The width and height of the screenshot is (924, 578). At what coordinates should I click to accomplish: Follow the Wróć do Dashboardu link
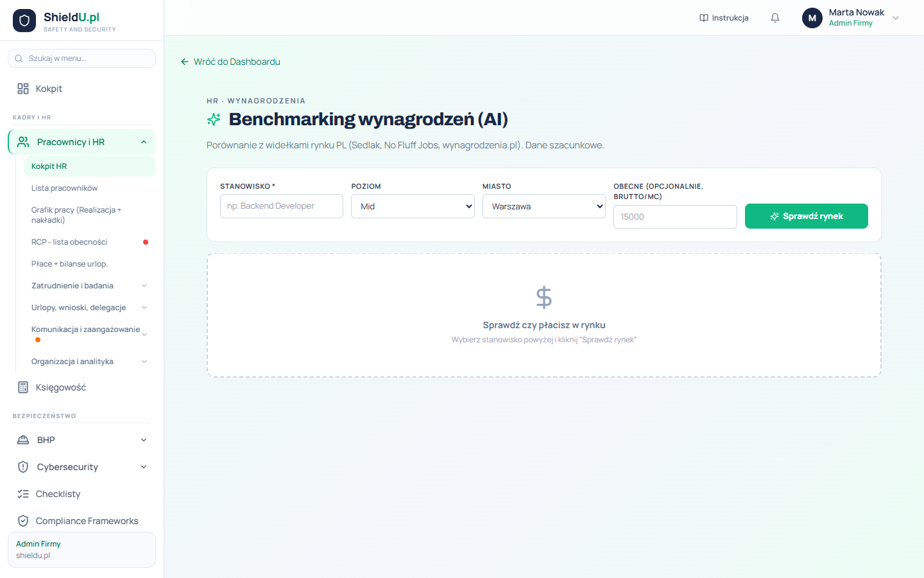pyautogui.click(x=230, y=62)
